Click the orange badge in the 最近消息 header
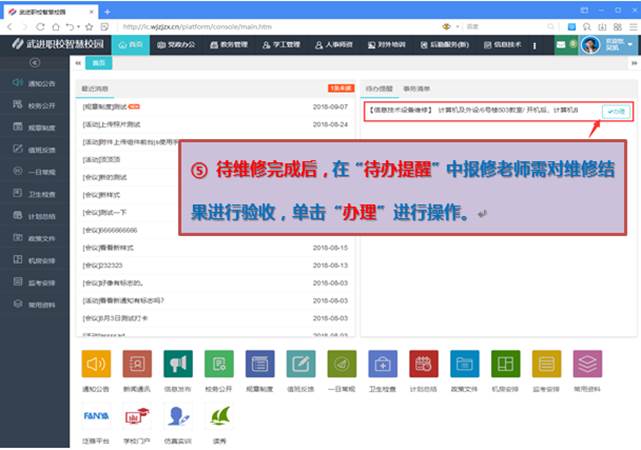The width and height of the screenshot is (641, 450). 341,88
